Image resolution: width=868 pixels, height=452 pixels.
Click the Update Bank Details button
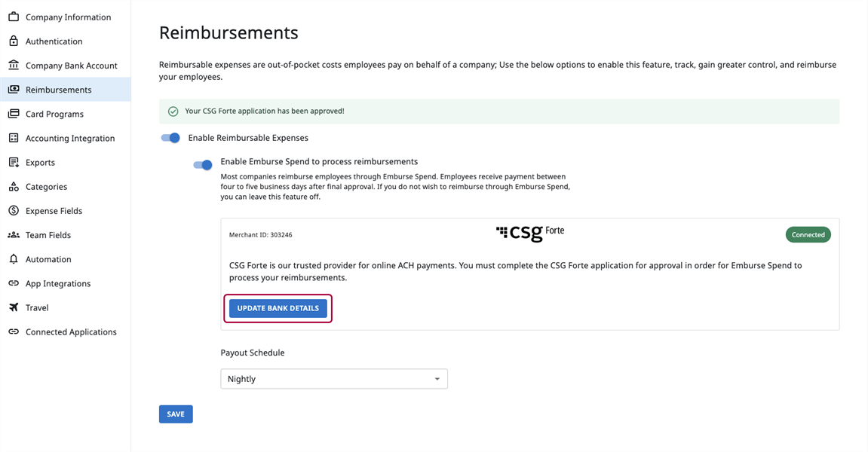pos(278,308)
